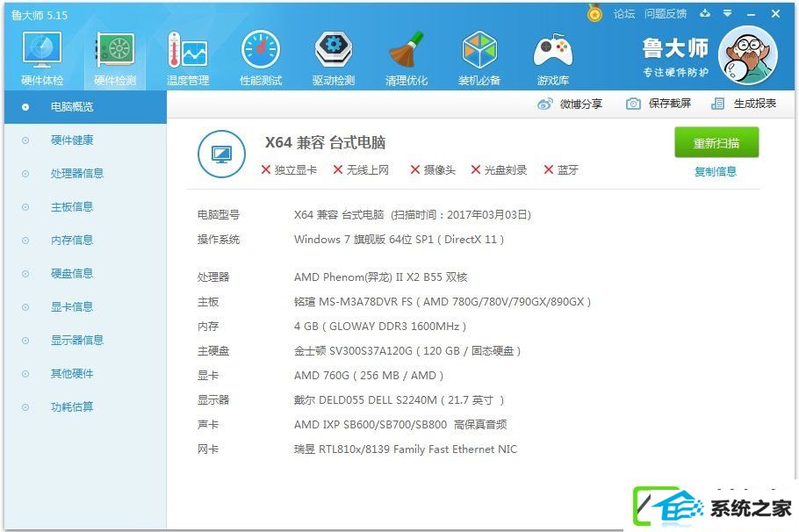Switch to the 硬件检测 hardware detection module
This screenshot has height=532, width=799.
click(115, 59)
